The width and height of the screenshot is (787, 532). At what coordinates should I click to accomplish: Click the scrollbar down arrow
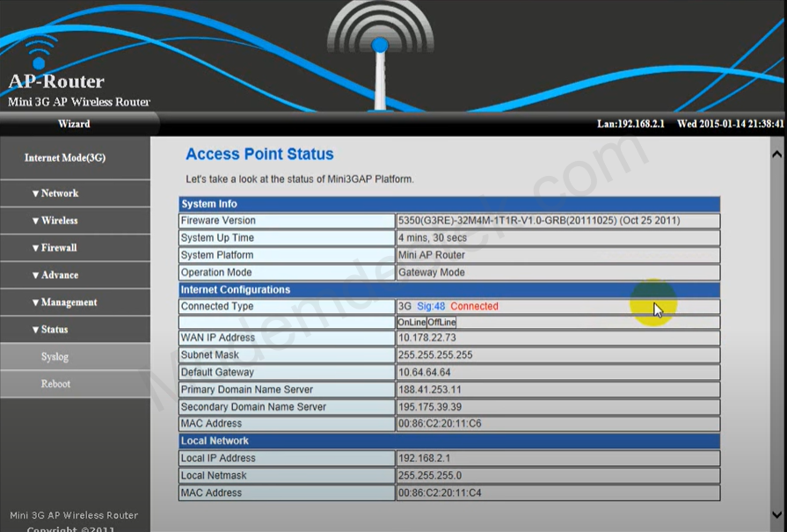(776, 514)
